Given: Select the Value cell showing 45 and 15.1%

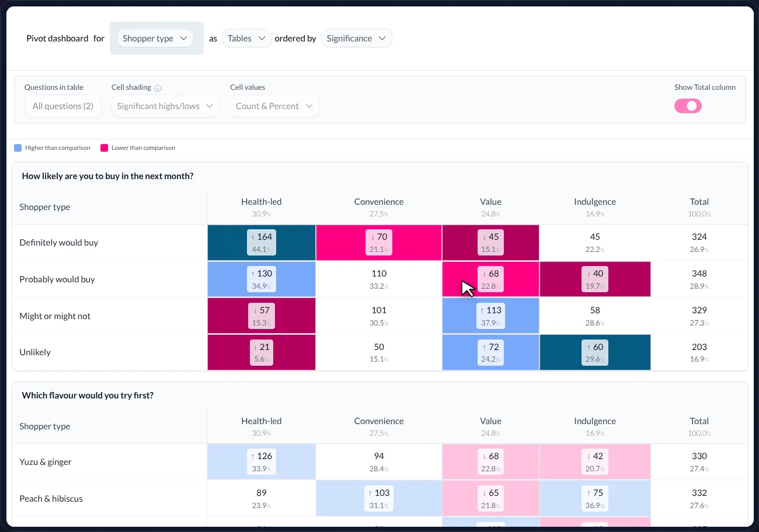Looking at the screenshot, I should coord(490,243).
